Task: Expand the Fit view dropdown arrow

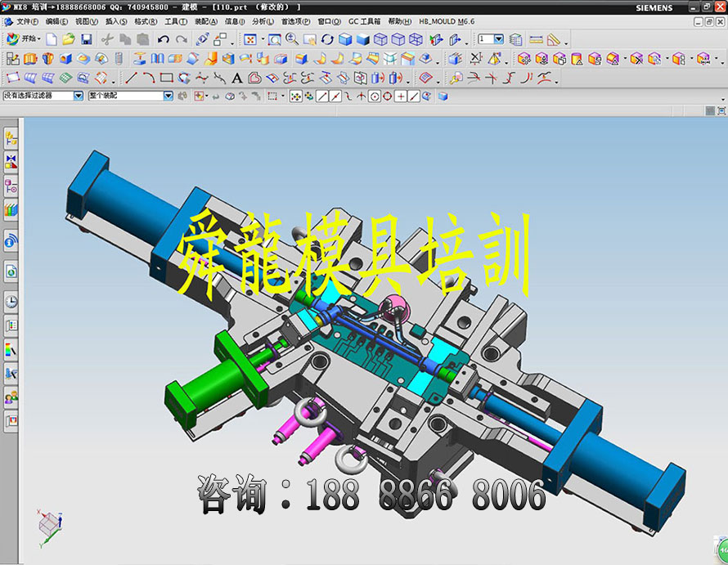Action: (x=263, y=39)
